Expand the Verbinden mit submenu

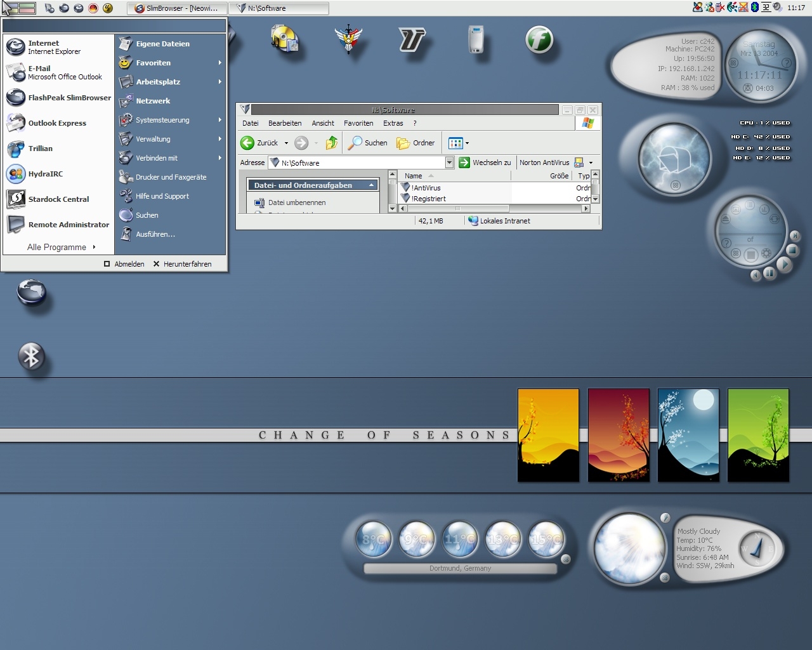coord(170,158)
